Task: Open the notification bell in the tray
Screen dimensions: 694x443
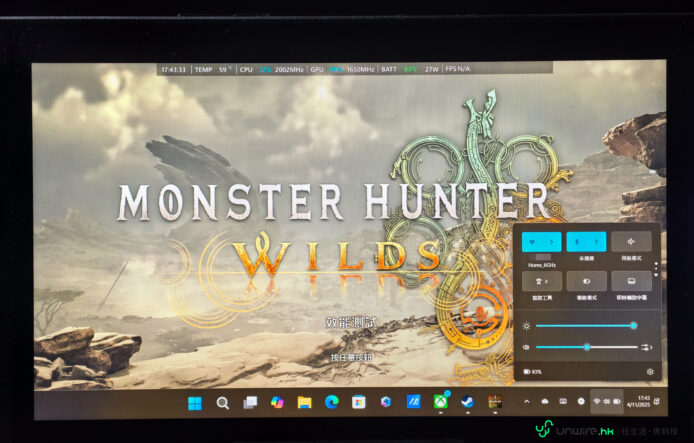Action: (657, 401)
